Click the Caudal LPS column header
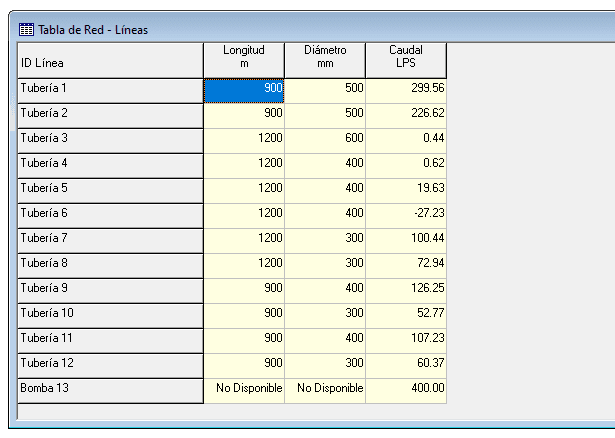The height and width of the screenshot is (438, 615). pyautogui.click(x=406, y=57)
